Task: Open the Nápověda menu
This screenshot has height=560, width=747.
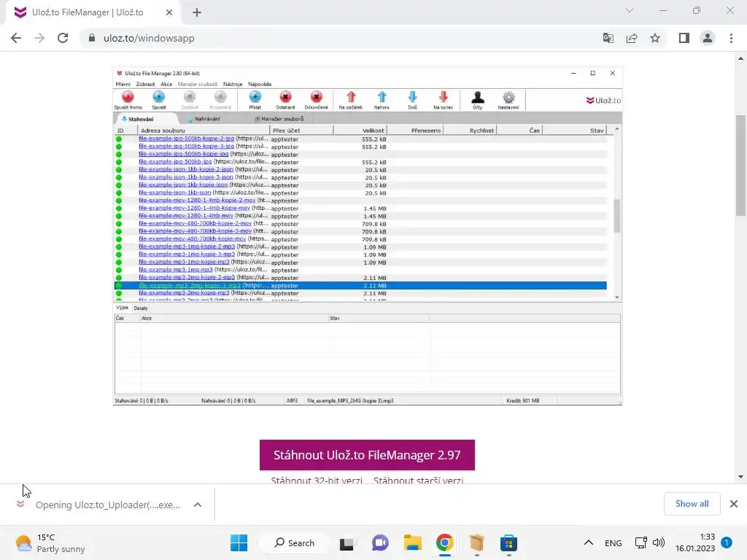Action: tap(260, 85)
